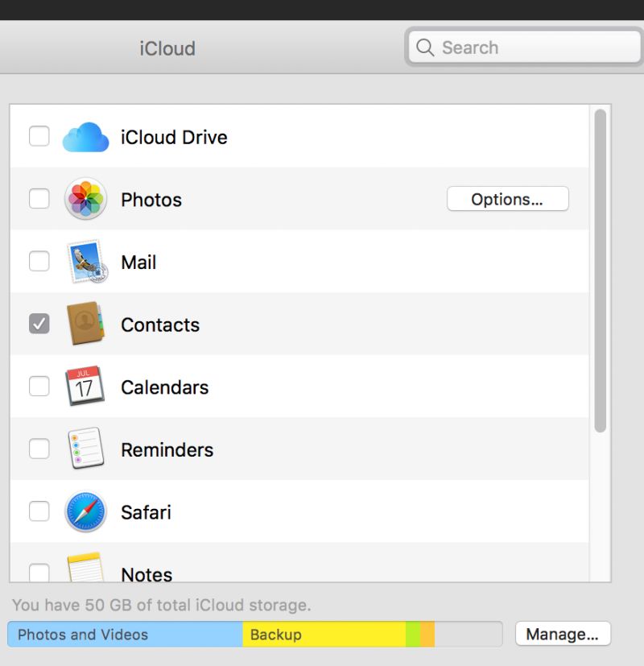Click the Photos flower icon
Image resolution: width=644 pixels, height=666 pixels.
coord(85,199)
